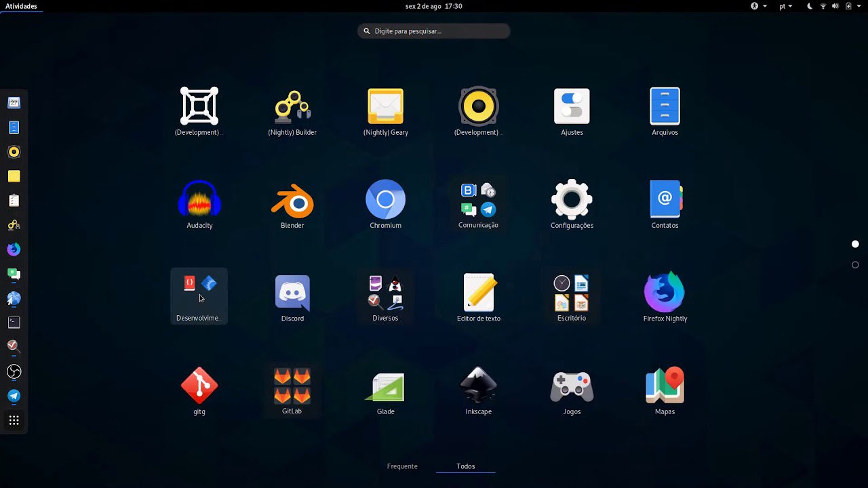This screenshot has width=868, height=488.
Task: Switch to the Todos tab
Action: tap(466, 466)
